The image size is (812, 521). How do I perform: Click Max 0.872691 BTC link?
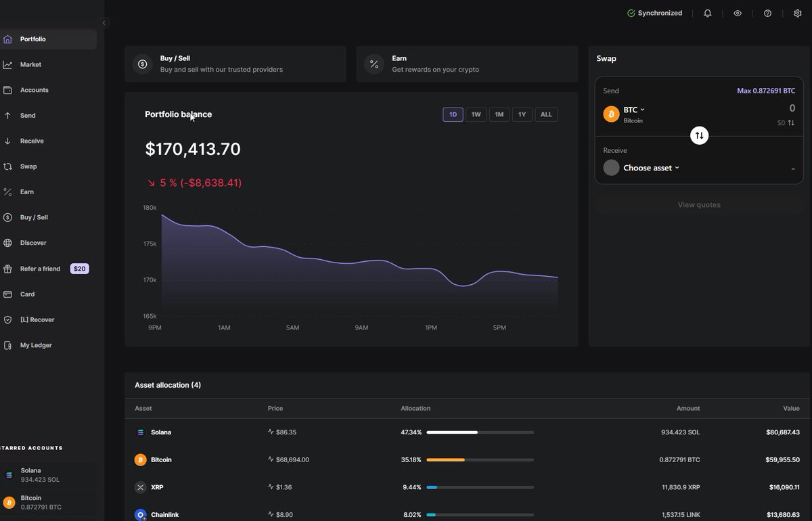tap(766, 91)
